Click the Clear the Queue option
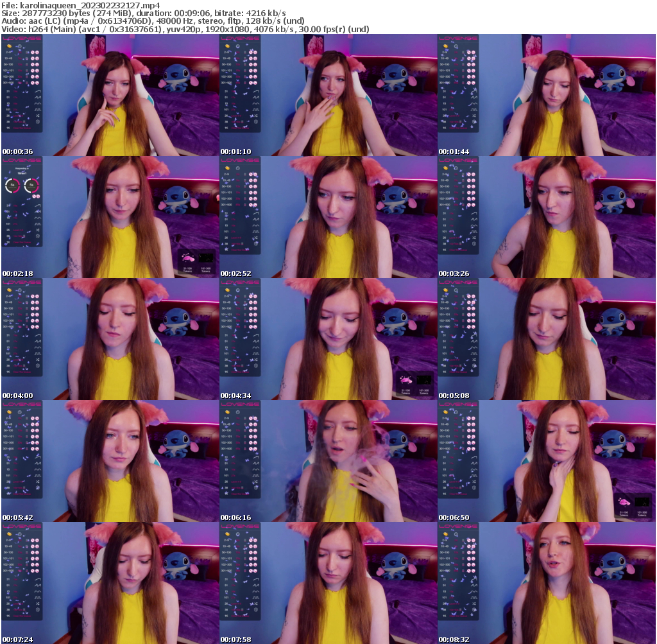Viewport: 657px width, 644px height. click(x=21, y=127)
